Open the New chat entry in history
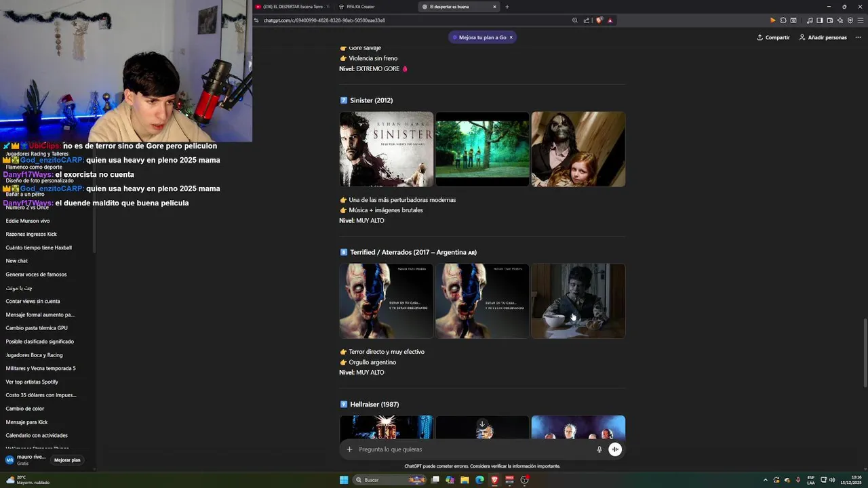Image resolution: width=868 pixels, height=488 pixels. 17,261
